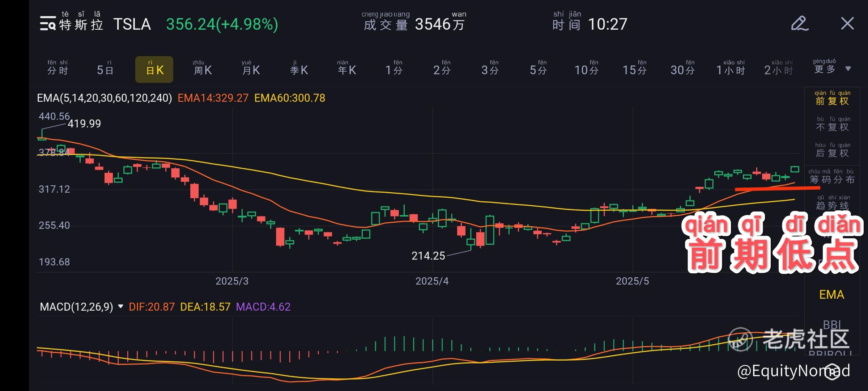Choose the 3分 minute interval
868x391 pixels.
490,68
